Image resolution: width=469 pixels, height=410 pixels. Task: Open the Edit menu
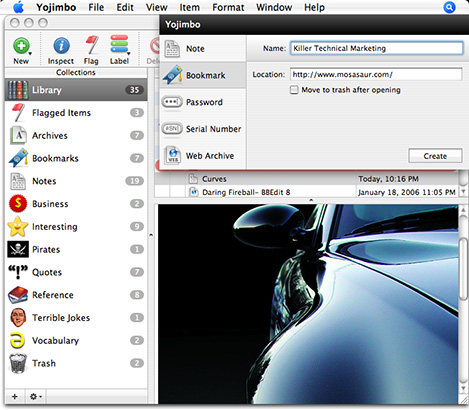click(x=125, y=7)
